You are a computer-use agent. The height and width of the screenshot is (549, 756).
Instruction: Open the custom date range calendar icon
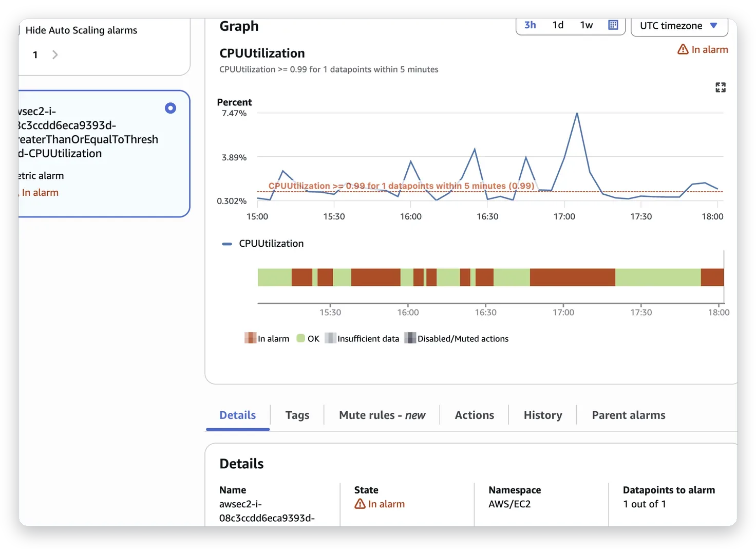click(x=613, y=25)
